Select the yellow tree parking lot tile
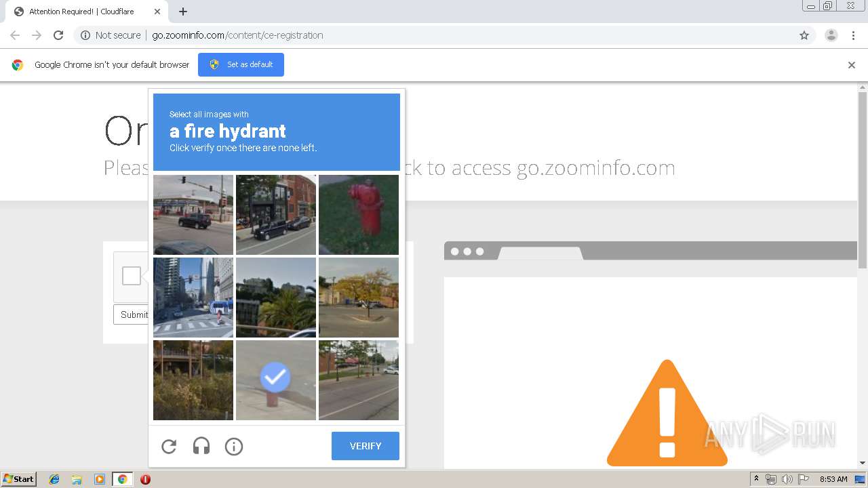The width and height of the screenshot is (868, 488). [359, 298]
